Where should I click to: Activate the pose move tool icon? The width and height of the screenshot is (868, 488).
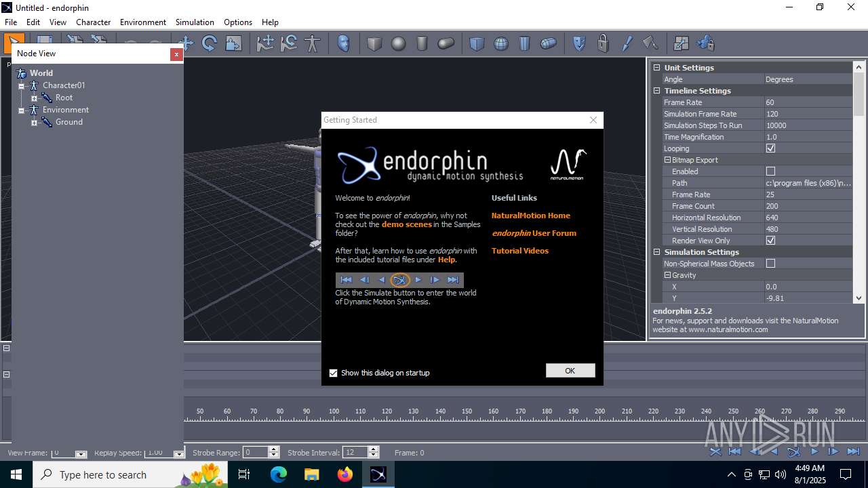(265, 44)
